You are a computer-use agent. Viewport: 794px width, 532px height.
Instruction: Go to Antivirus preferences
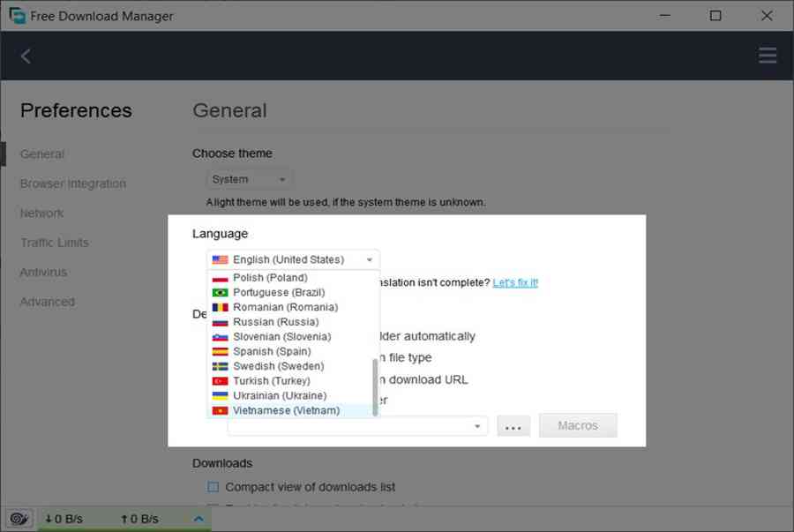pyautogui.click(x=43, y=272)
